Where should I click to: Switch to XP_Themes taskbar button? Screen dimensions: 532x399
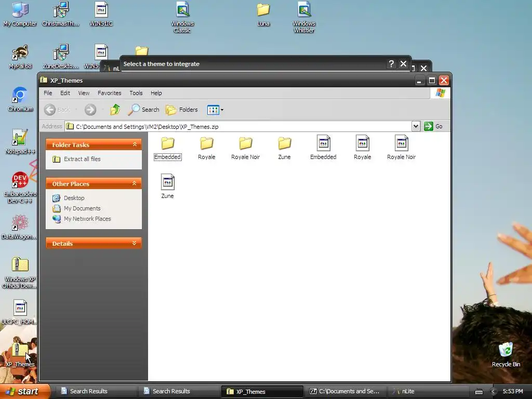[262, 392]
